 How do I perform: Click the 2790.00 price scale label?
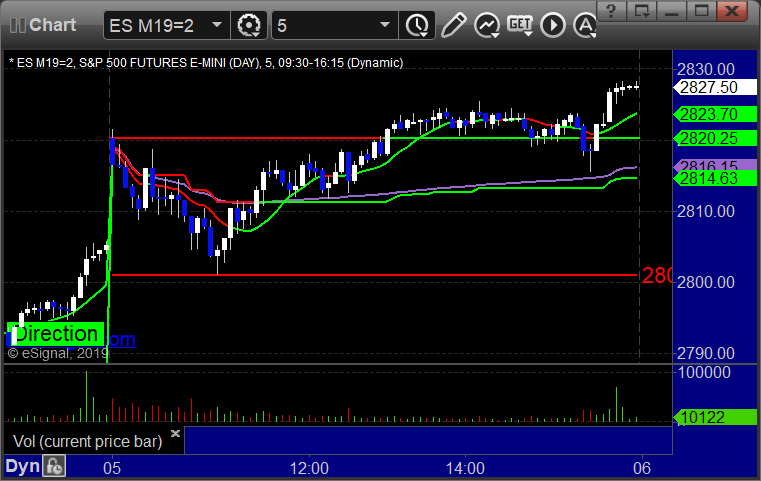[x=706, y=353]
